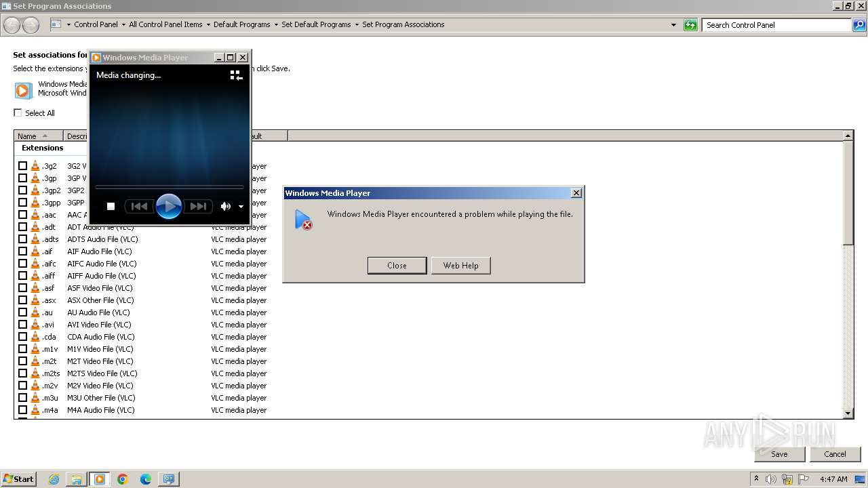Open address bar history dropdown

point(673,25)
